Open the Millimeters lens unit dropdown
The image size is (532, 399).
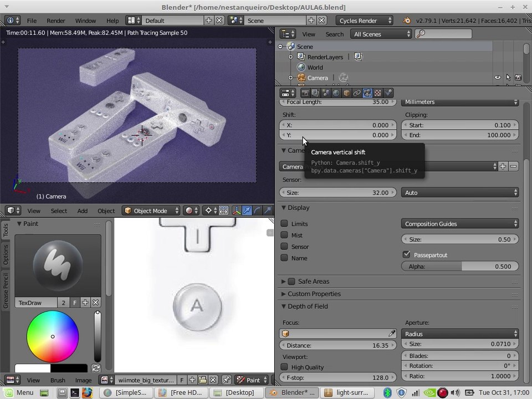click(460, 102)
